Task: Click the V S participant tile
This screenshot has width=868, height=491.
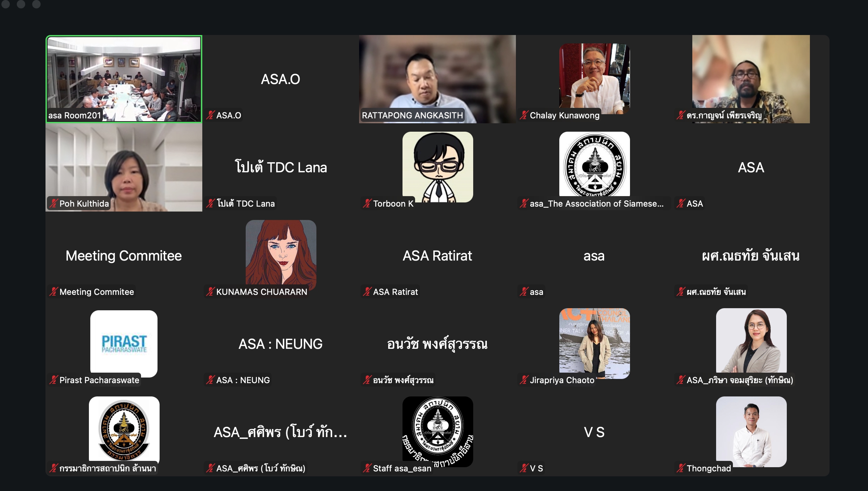Action: point(594,432)
